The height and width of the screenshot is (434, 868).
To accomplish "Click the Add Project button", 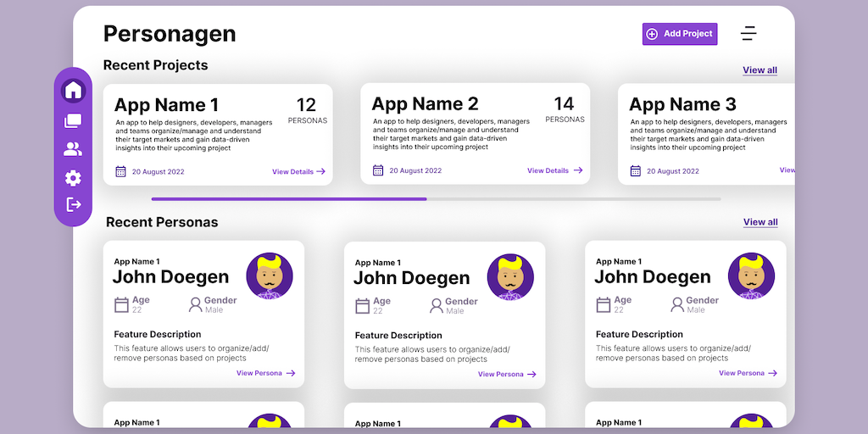I will click(x=680, y=34).
